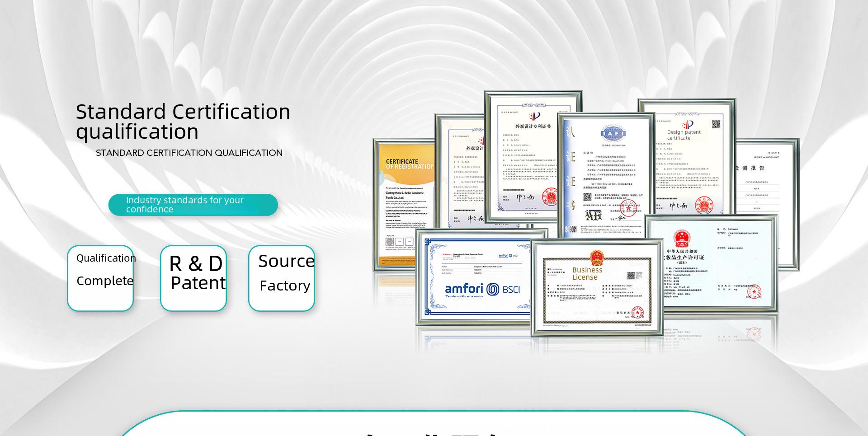Viewport: 868px width, 436px height.
Task: Click the R & D Patent card
Action: click(193, 278)
